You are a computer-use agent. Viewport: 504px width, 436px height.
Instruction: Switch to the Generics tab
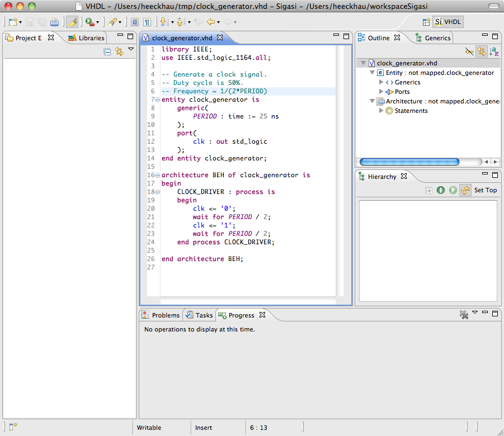pyautogui.click(x=433, y=38)
